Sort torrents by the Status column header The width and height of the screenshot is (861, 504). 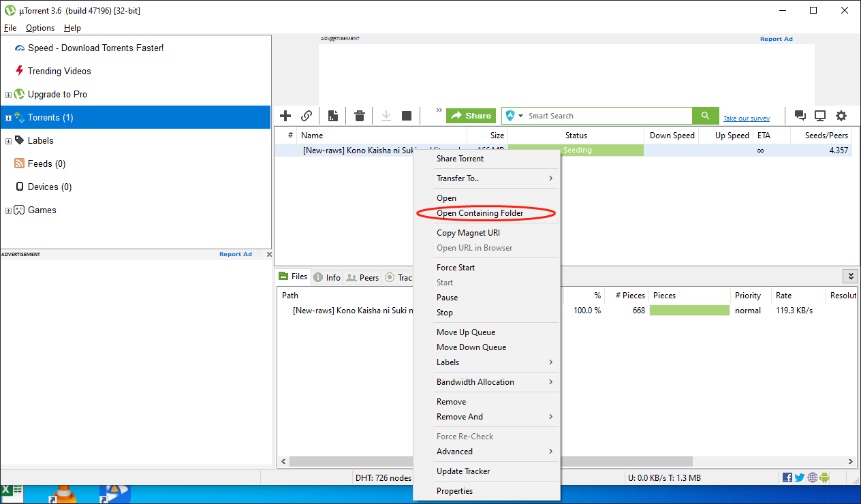(576, 136)
